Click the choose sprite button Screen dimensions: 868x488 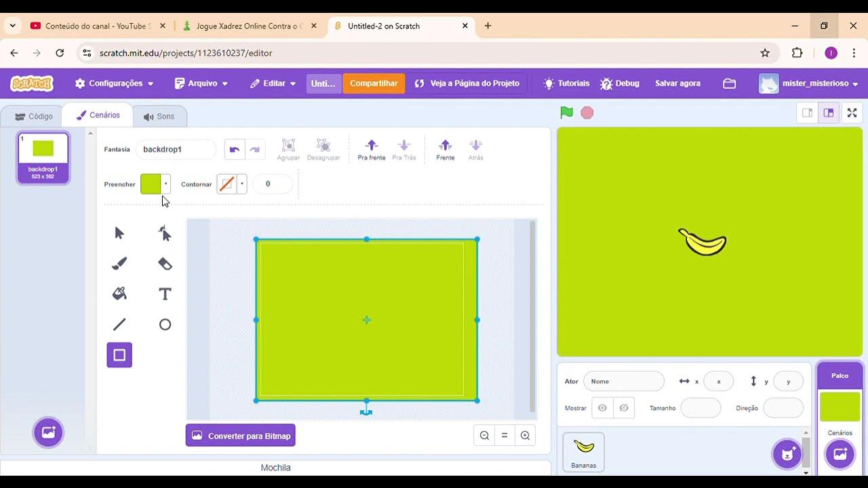pyautogui.click(x=787, y=454)
